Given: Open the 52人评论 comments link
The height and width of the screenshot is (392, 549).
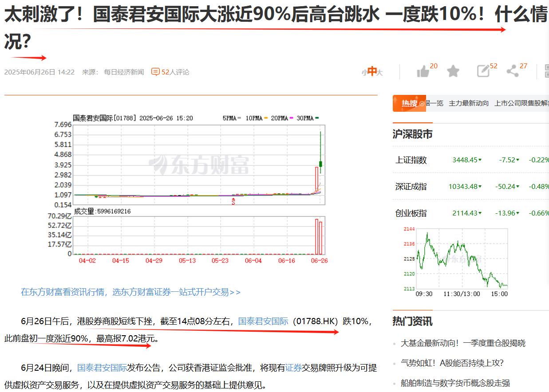Looking at the screenshot, I should (175, 72).
